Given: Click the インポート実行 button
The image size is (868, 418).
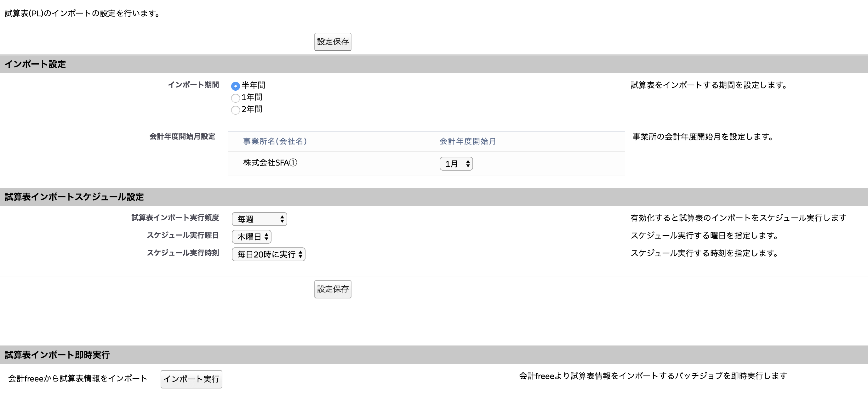Looking at the screenshot, I should pos(191,379).
